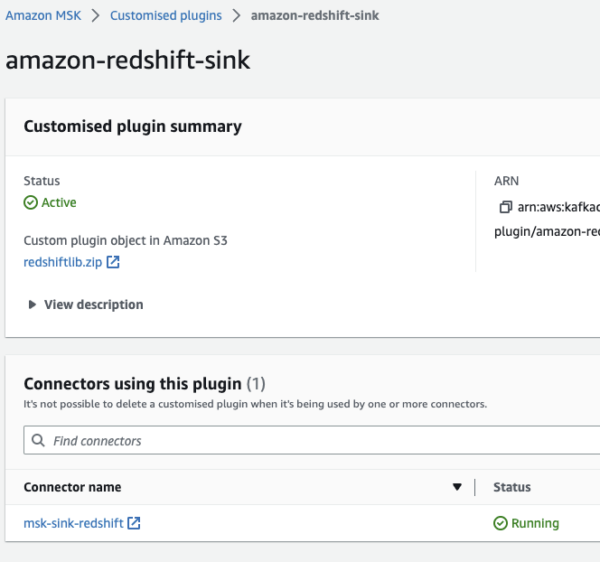
Task: Click the magnifier icon in connector search
Action: (38, 440)
